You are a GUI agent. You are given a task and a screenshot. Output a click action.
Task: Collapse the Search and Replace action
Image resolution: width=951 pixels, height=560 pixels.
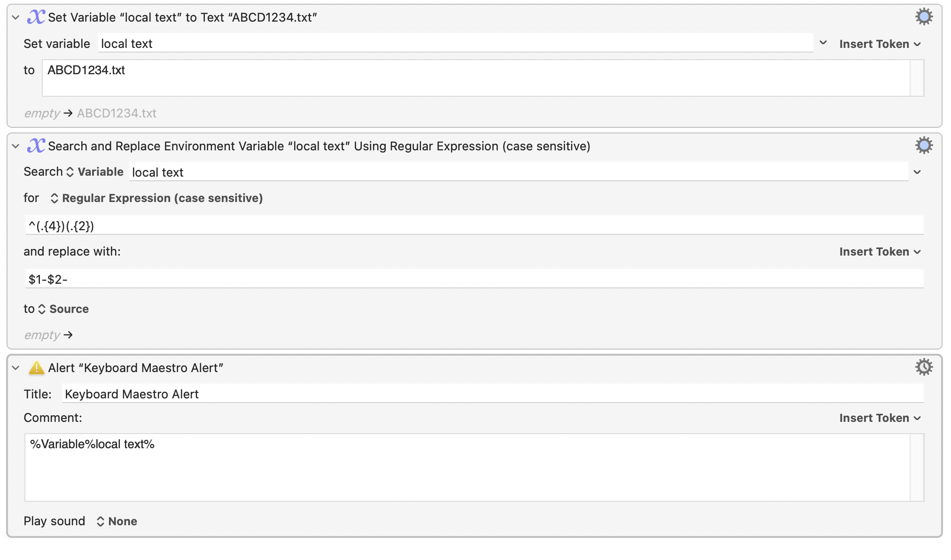[16, 147]
